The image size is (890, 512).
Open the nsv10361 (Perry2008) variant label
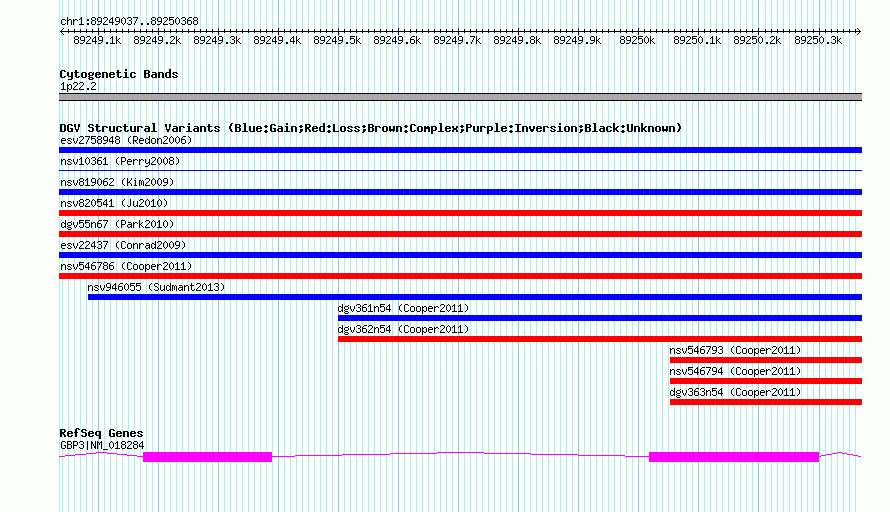click(x=120, y=161)
